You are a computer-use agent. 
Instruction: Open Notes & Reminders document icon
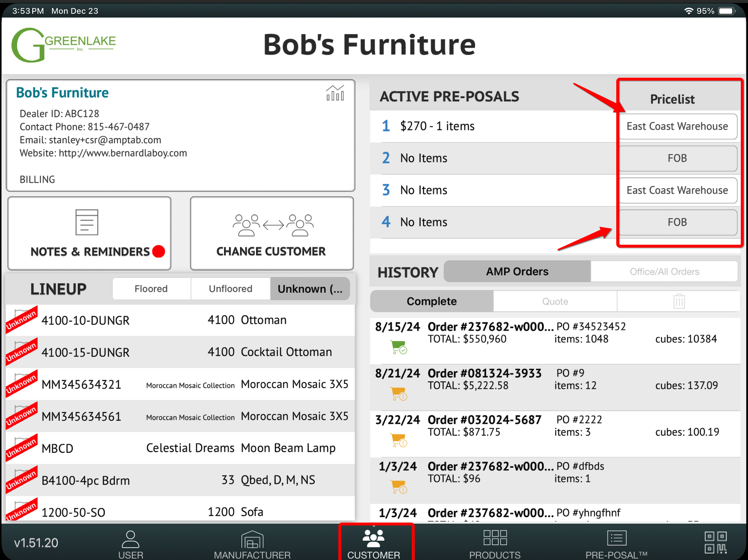87,222
